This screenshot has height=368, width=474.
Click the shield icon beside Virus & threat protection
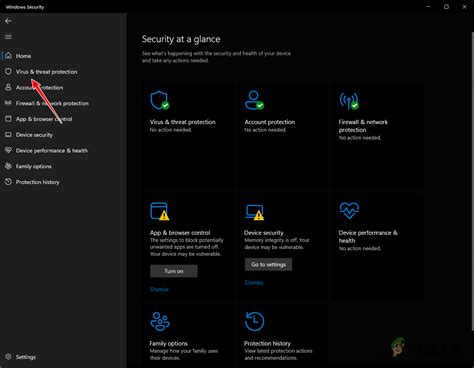coord(8,71)
